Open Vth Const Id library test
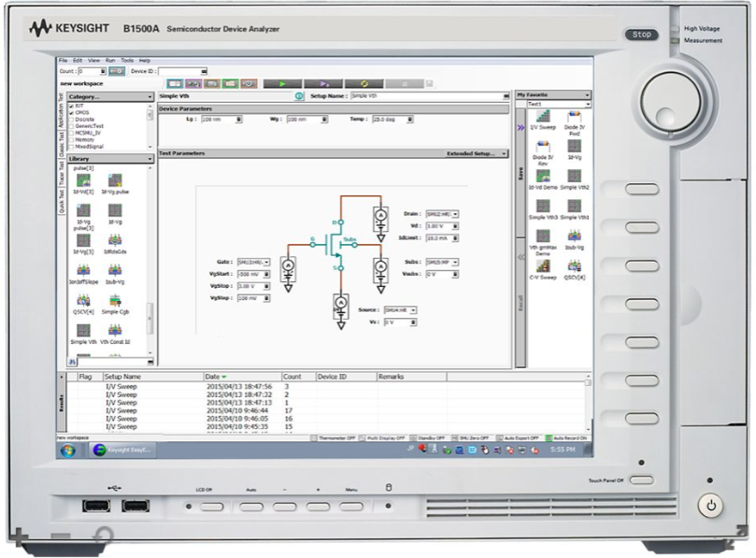Viewport: 756px width, 558px height. click(114, 331)
